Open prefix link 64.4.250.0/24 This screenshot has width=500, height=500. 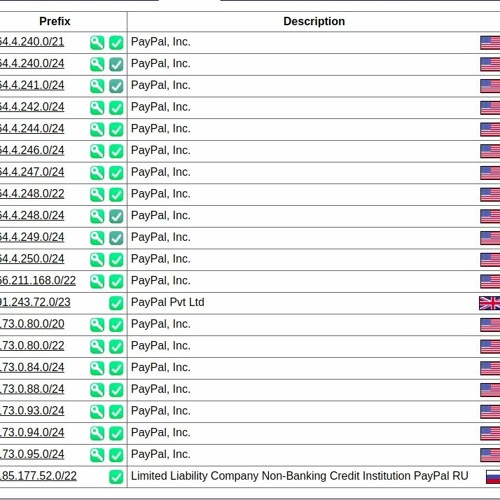tap(32, 259)
